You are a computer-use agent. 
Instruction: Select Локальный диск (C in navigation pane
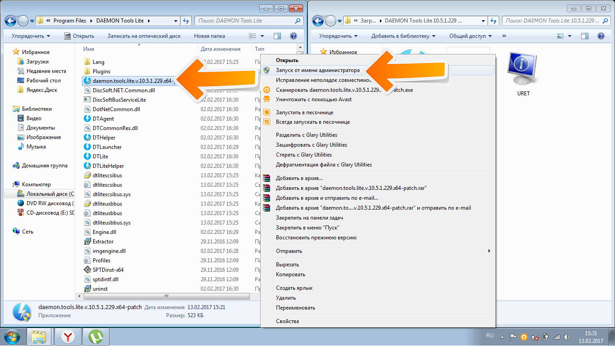coord(45,194)
